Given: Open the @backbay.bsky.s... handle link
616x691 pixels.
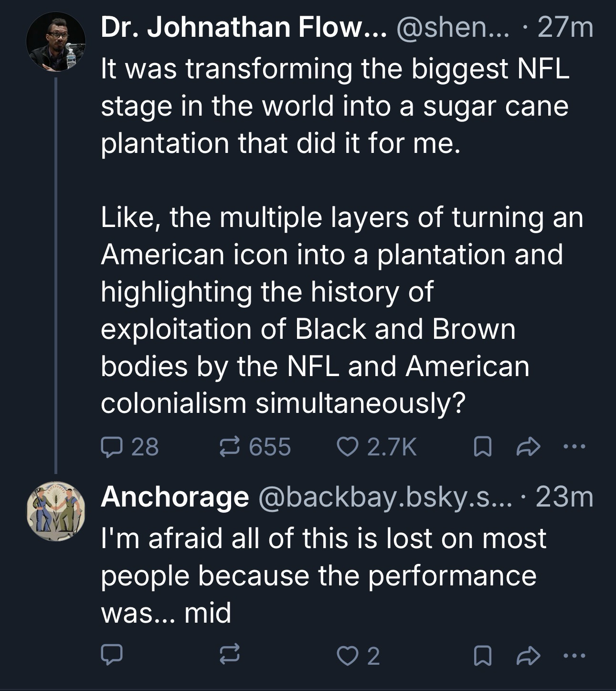Looking at the screenshot, I should tap(384, 497).
